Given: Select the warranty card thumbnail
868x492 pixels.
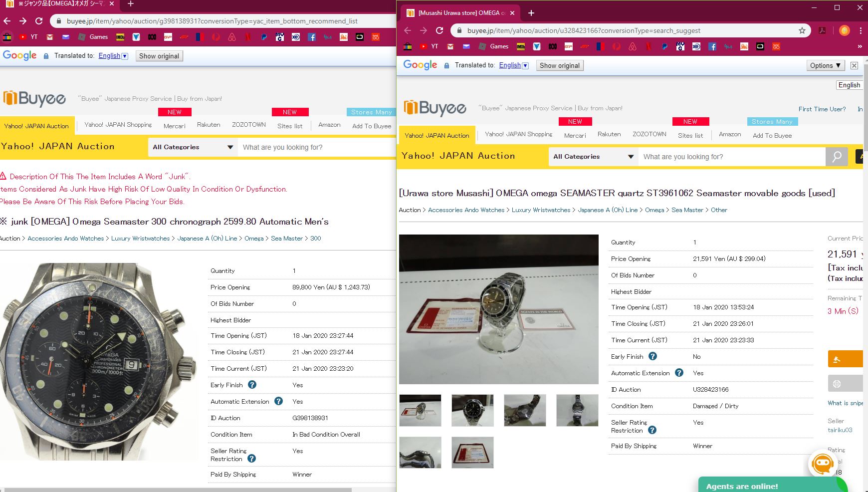Looking at the screenshot, I should tap(472, 453).
